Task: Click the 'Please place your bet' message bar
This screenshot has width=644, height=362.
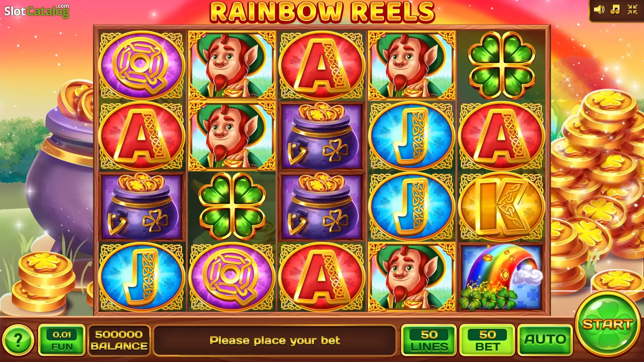Action: 275,340
